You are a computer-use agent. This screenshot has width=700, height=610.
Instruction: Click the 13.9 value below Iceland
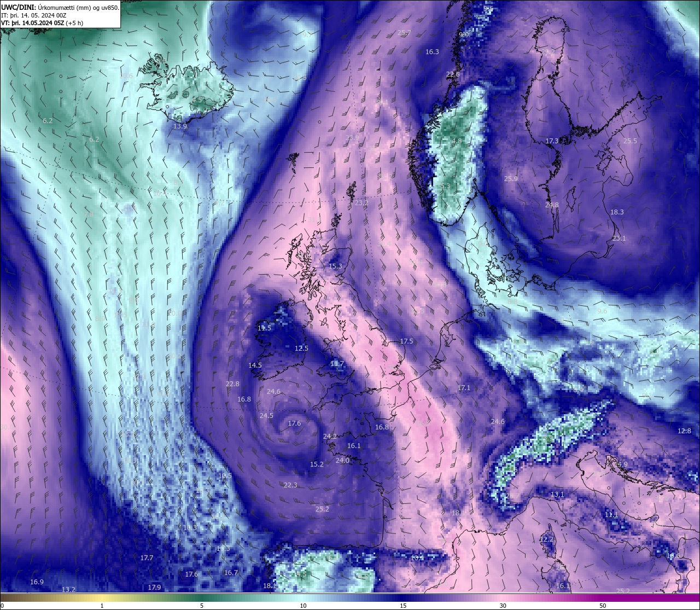180,126
